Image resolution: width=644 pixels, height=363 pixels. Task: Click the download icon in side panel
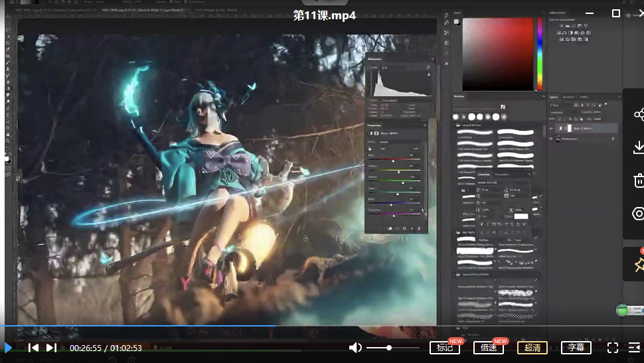[639, 147]
